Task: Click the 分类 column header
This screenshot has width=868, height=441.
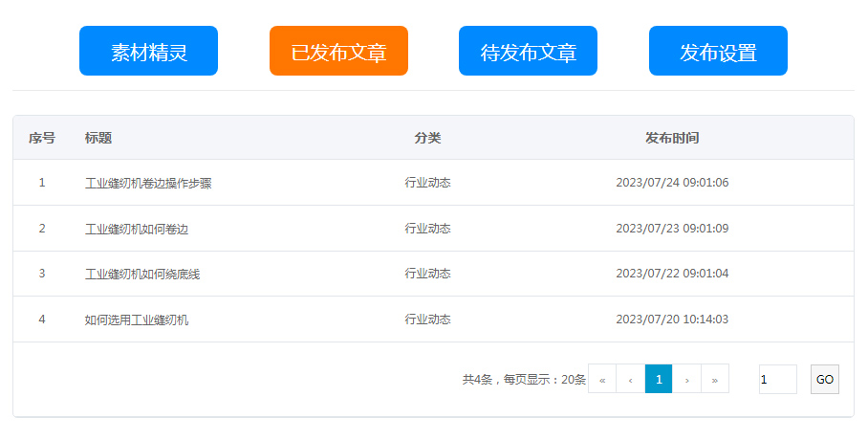Action: tap(427, 138)
